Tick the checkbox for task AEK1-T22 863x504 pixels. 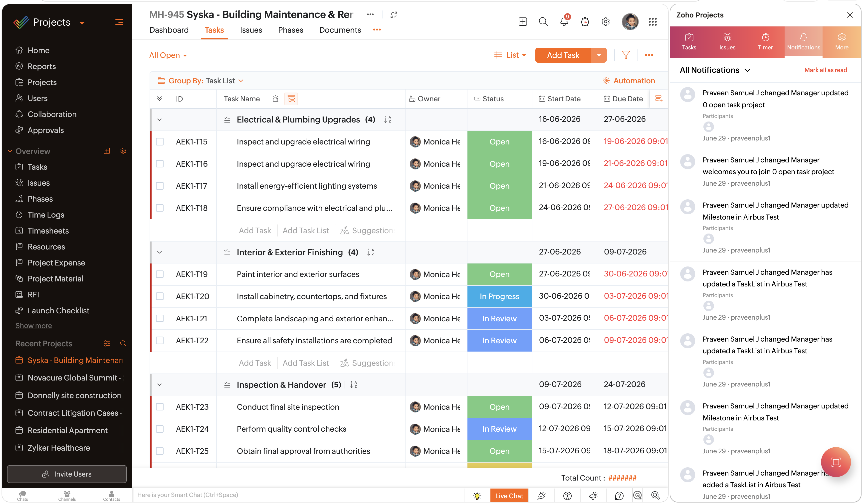160,340
